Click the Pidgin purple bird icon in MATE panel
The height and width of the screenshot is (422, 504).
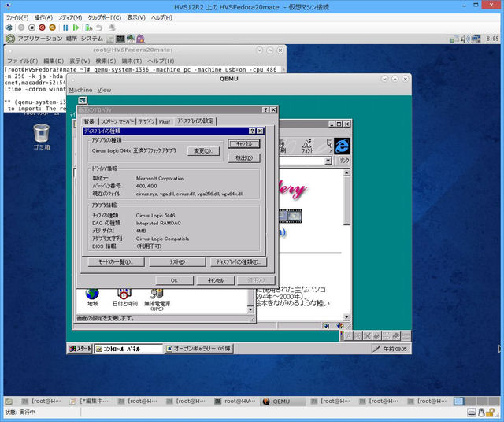pyautogui.click(x=140, y=39)
